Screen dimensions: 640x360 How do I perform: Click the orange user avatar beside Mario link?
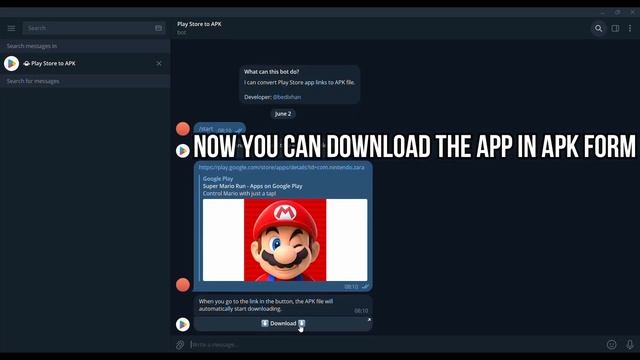click(x=183, y=284)
